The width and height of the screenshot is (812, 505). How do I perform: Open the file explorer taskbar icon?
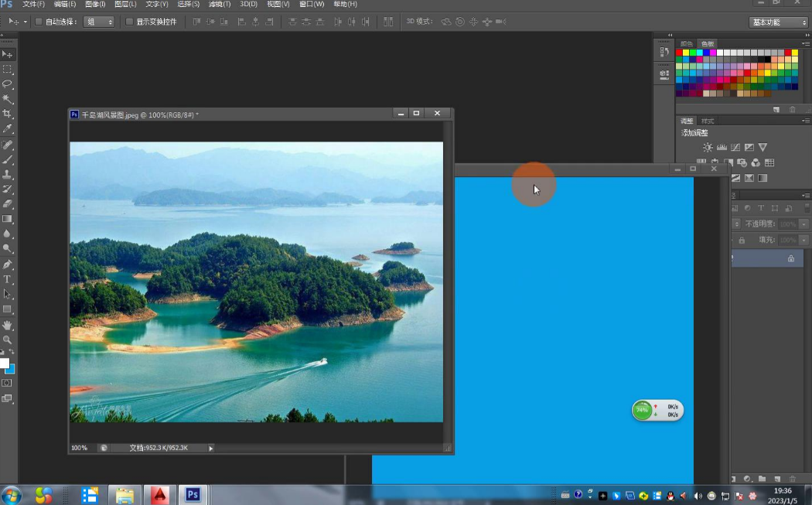125,495
